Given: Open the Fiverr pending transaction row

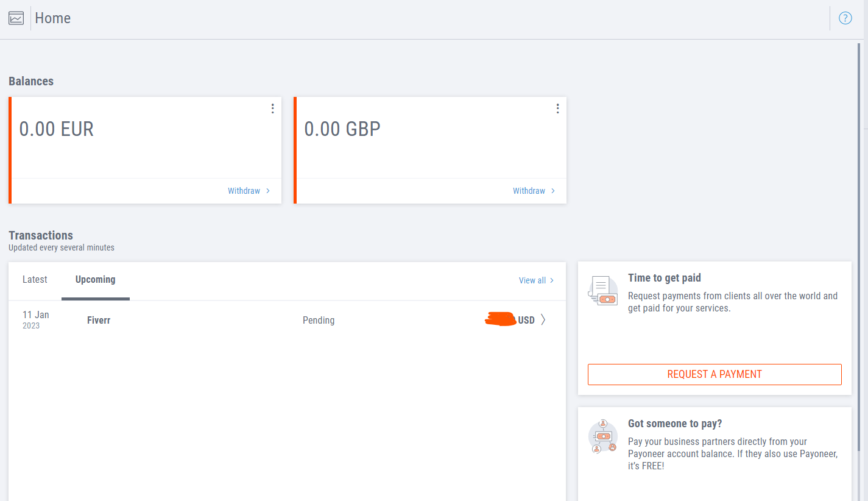Looking at the screenshot, I should tap(287, 320).
